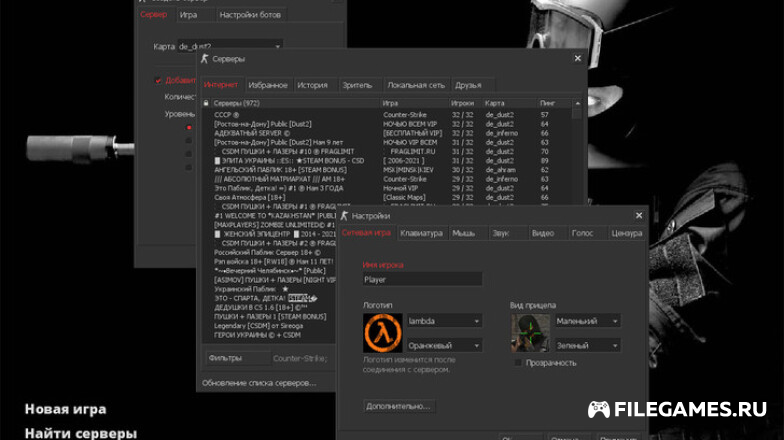The width and height of the screenshot is (784, 440).
Task: Sort by the Игра column header
Action: coord(414,103)
